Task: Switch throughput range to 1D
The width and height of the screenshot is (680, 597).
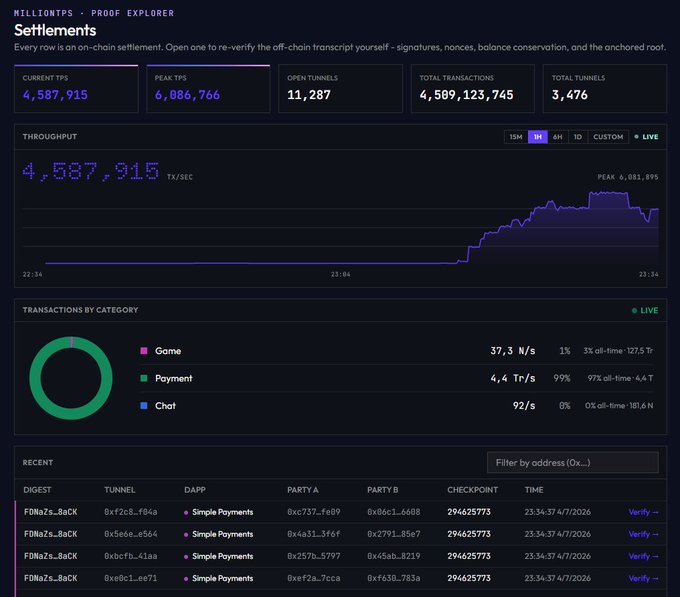Action: (x=578, y=137)
